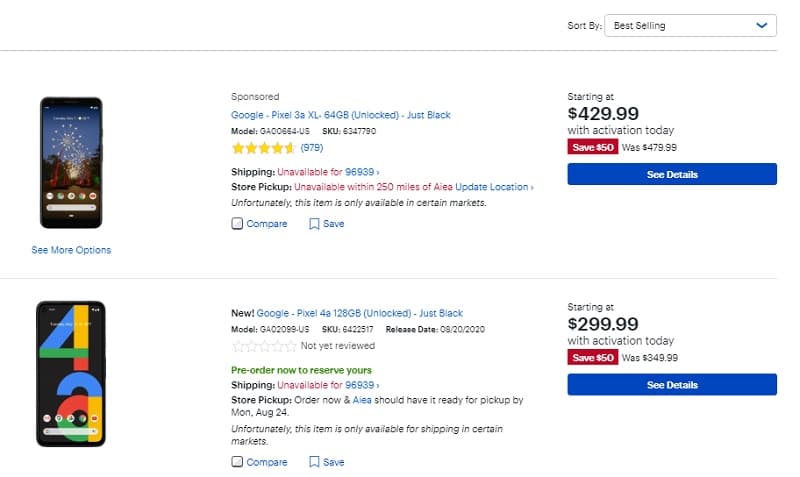
Task: Click Update Location next to Store Pickup
Action: 494,187
